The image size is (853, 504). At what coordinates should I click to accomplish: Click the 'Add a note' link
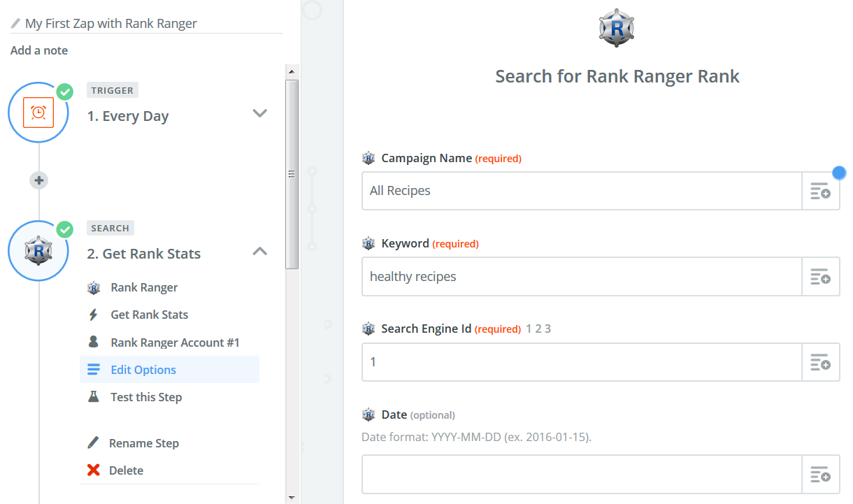point(39,50)
